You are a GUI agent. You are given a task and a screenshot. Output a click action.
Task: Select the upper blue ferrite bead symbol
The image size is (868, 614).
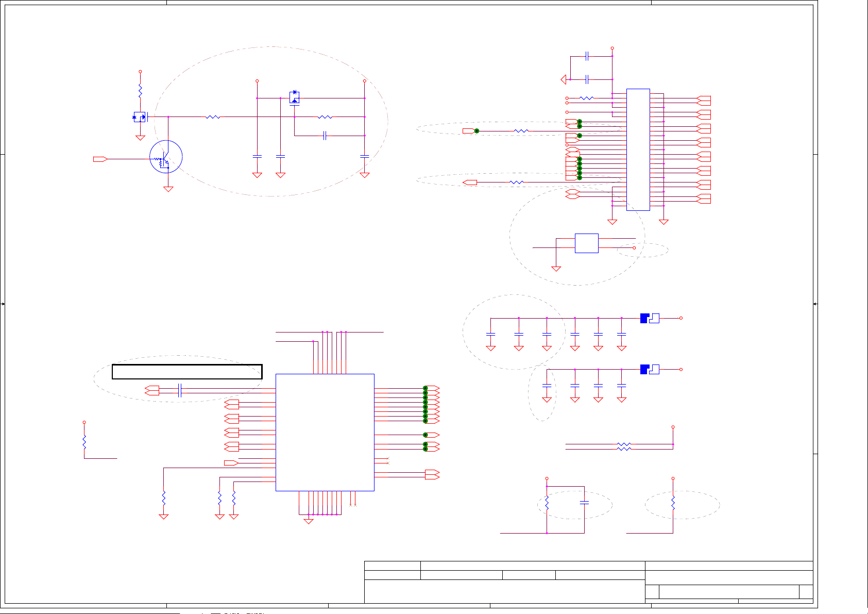pyautogui.click(x=650, y=318)
